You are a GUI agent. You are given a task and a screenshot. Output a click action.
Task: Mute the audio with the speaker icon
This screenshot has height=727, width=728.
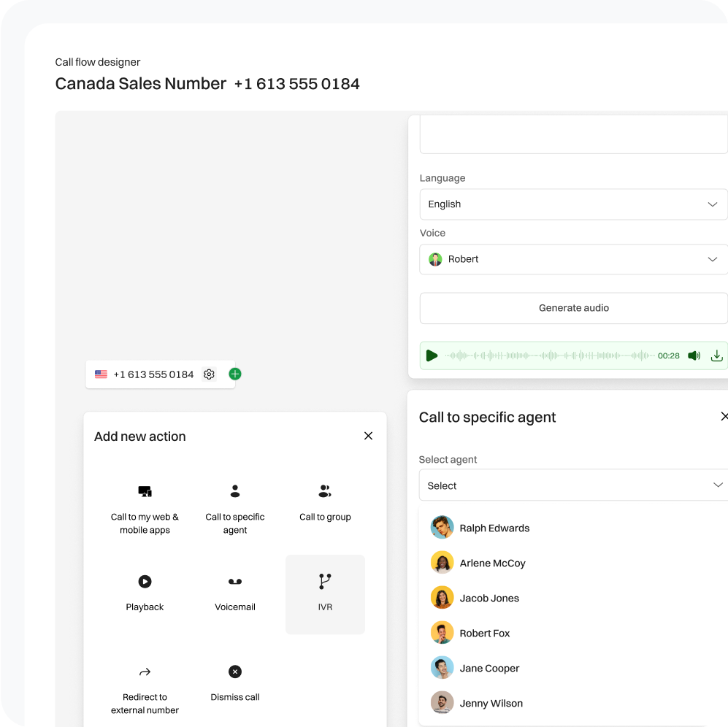tap(694, 356)
